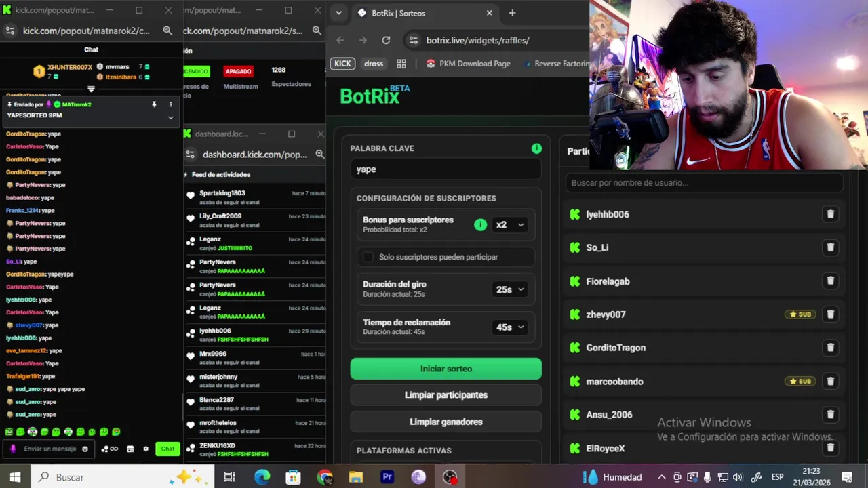The image size is (868, 488).
Task: Open the Windows Start menu
Action: [15, 477]
